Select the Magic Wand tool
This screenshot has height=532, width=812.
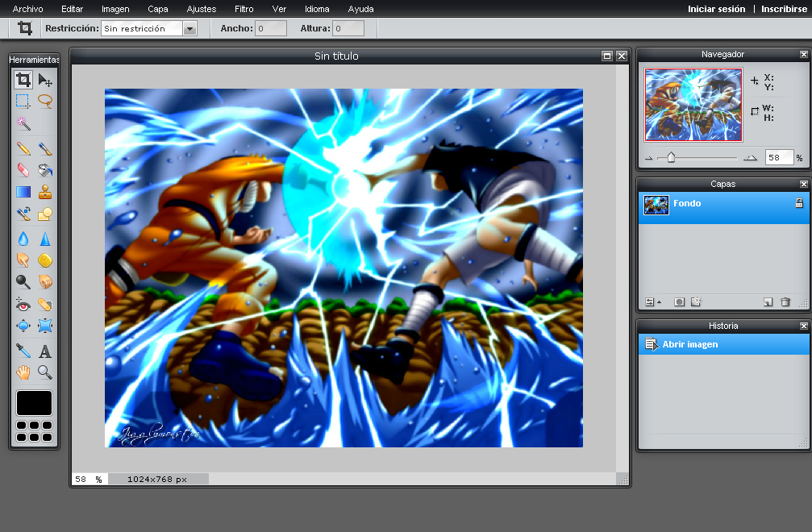pyautogui.click(x=23, y=123)
